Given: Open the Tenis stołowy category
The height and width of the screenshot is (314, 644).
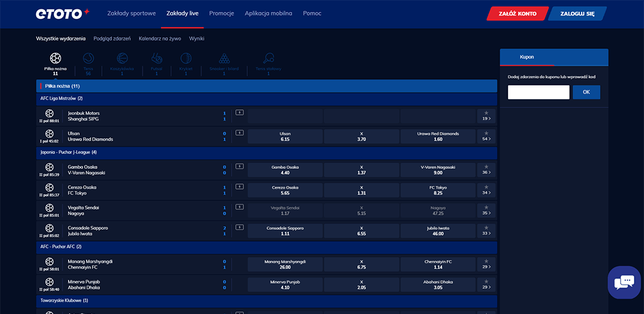Looking at the screenshot, I should point(269,60).
